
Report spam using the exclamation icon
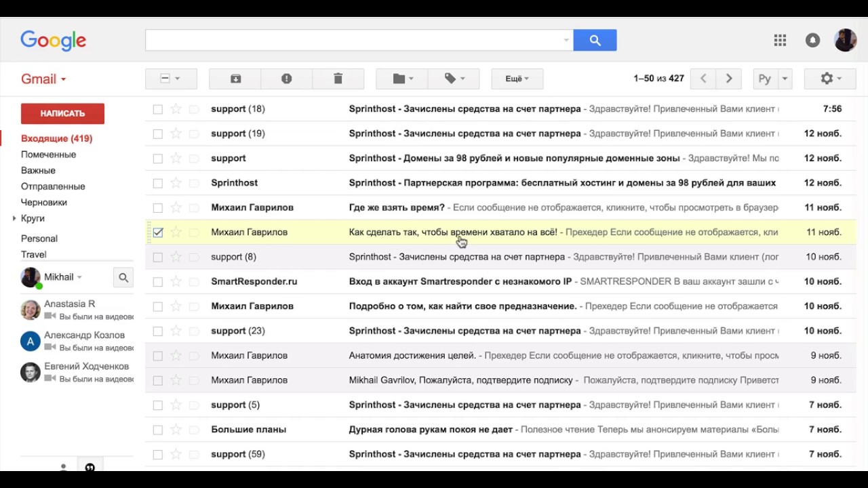click(287, 79)
